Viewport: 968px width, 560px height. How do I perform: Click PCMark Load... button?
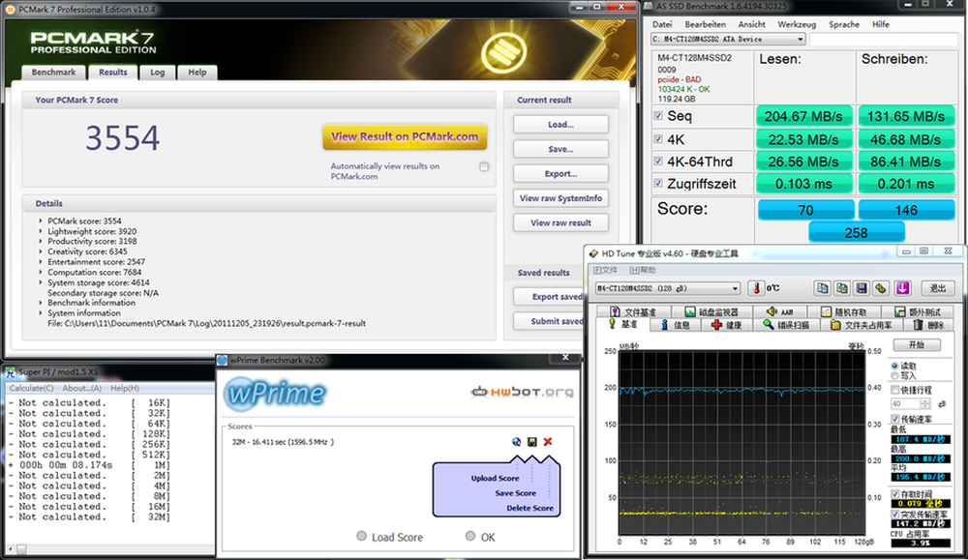pos(560,125)
